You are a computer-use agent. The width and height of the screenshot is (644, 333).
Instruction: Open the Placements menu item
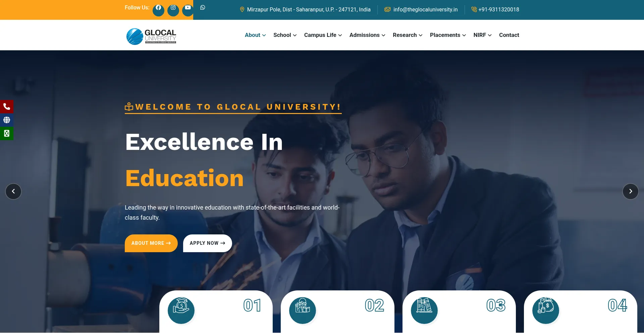[x=448, y=35]
